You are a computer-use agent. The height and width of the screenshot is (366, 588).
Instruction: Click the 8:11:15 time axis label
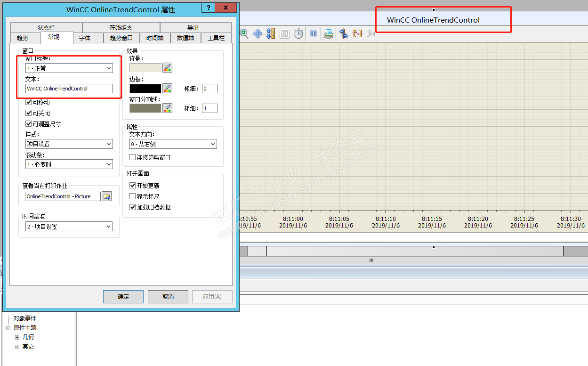(432, 219)
